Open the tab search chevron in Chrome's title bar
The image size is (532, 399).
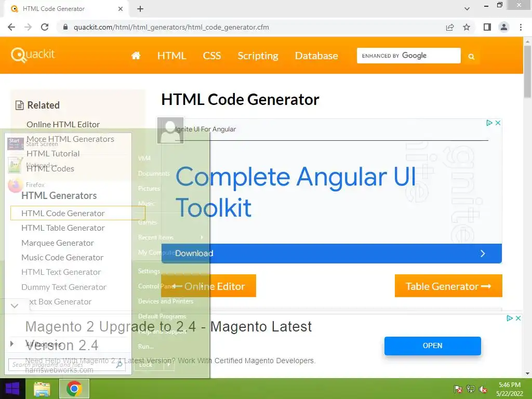467,9
